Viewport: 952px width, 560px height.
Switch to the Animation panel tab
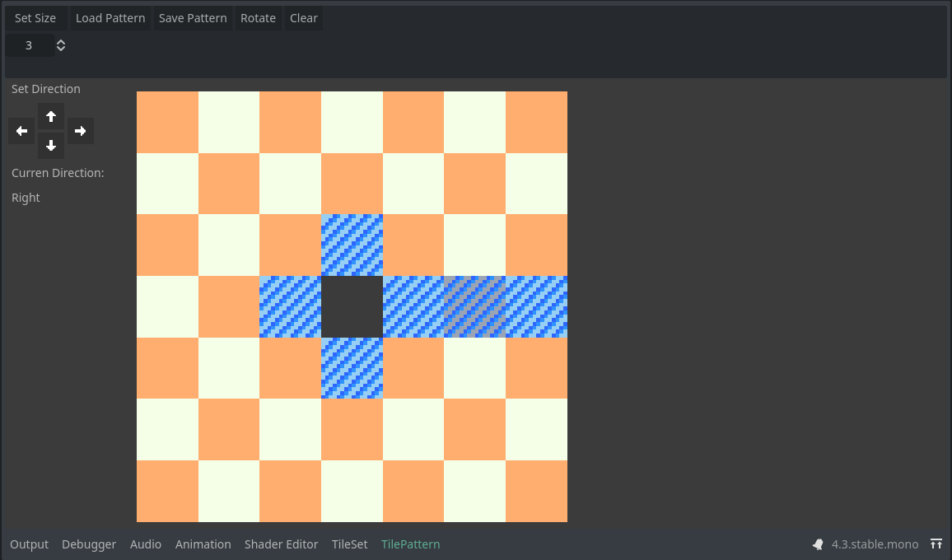click(203, 544)
